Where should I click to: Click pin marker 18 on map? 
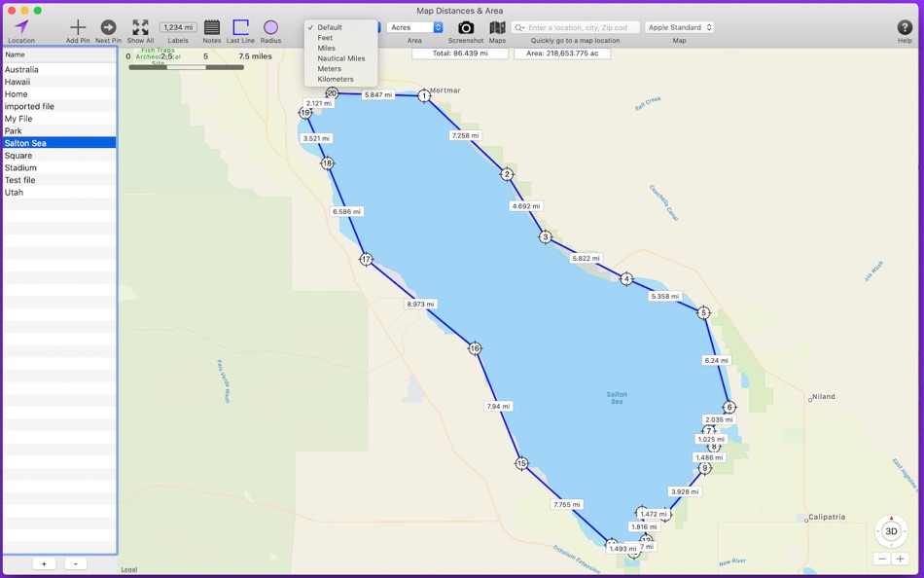click(327, 163)
